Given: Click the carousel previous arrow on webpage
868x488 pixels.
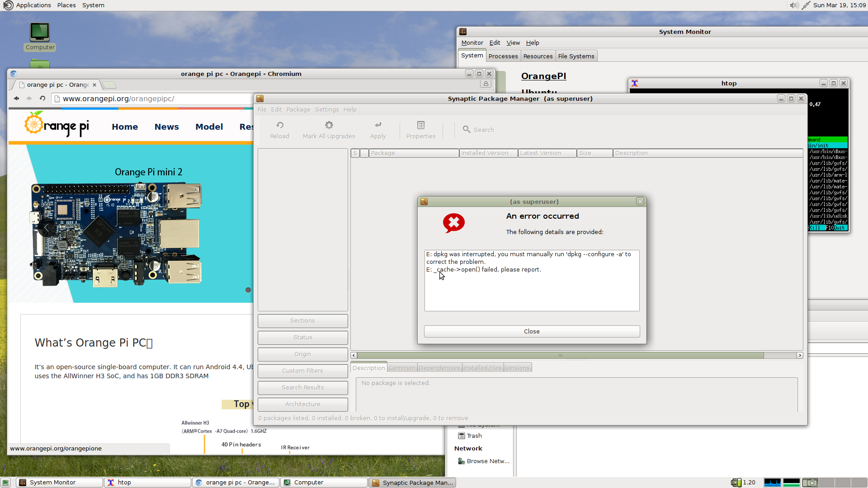Looking at the screenshot, I should tap(47, 227).
